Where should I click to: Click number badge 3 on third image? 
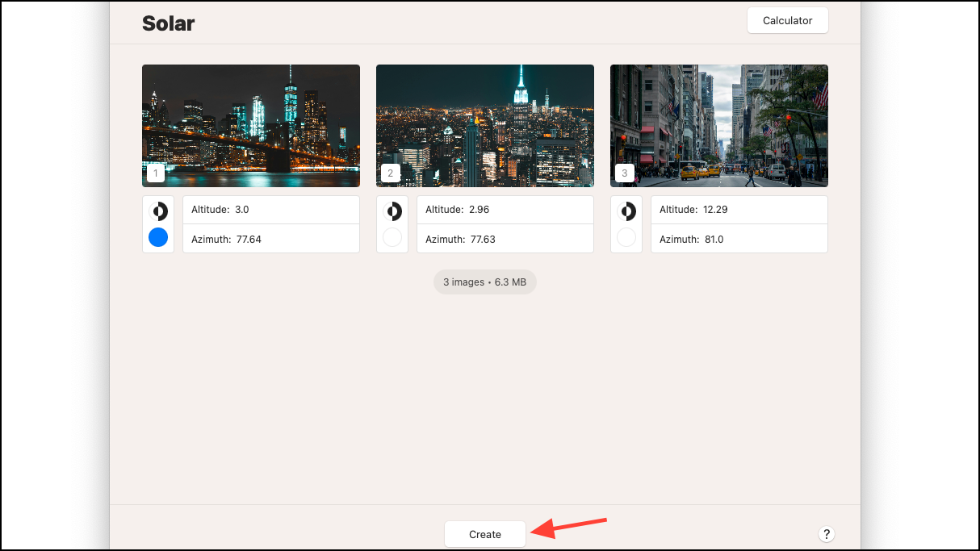(624, 173)
